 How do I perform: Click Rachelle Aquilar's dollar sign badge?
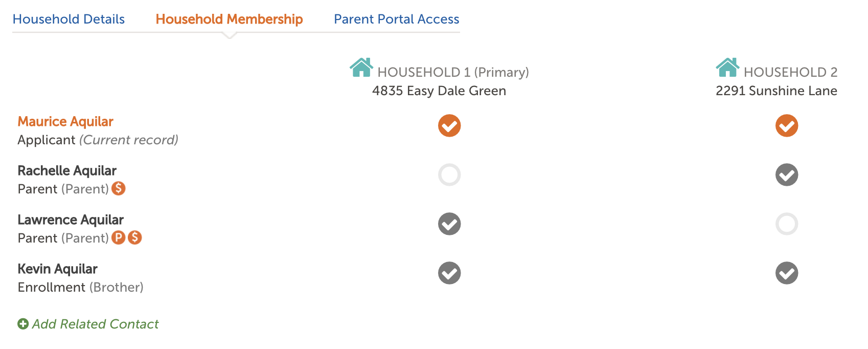tap(119, 188)
